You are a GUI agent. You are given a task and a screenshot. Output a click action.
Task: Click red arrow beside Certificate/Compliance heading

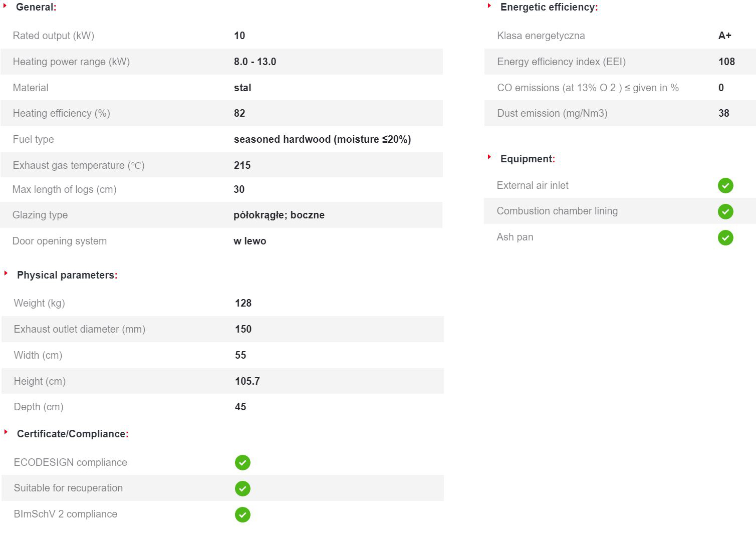[6, 432]
